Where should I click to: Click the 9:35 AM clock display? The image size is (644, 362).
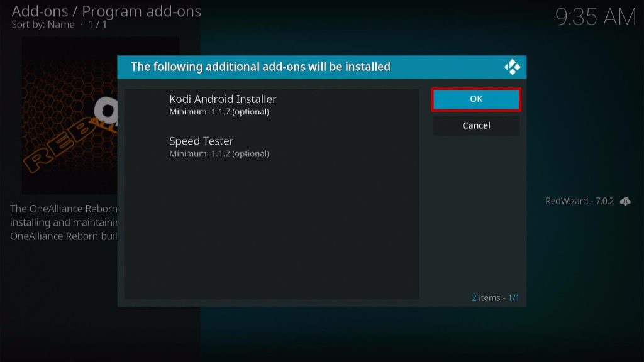click(596, 17)
